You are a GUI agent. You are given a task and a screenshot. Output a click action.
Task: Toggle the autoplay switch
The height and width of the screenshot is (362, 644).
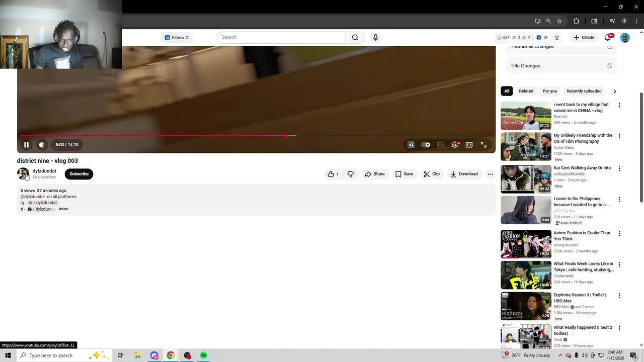pos(426,145)
